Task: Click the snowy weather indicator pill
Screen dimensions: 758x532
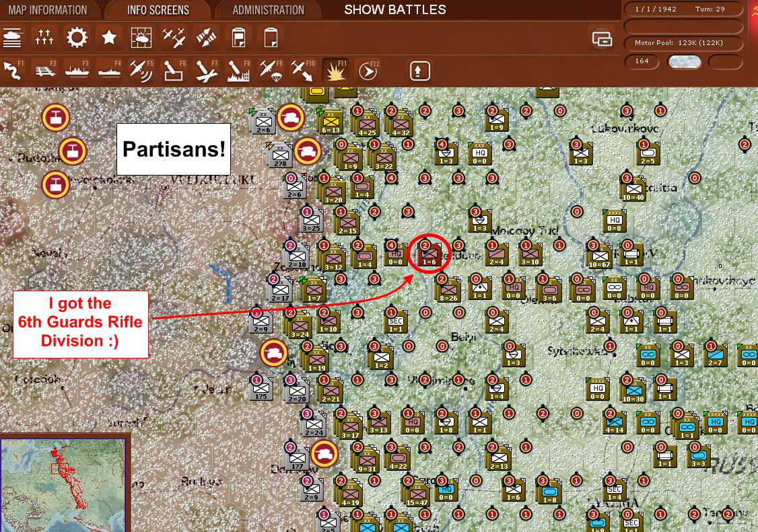Action: [684, 61]
